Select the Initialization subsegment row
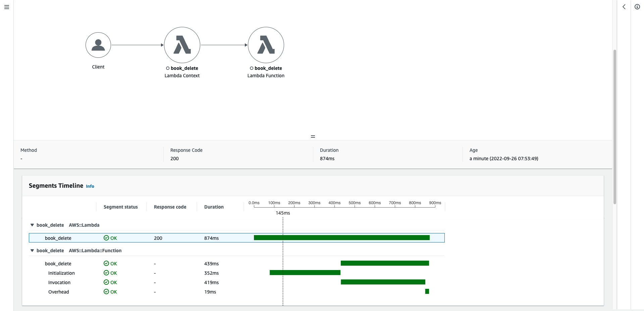 coord(237,273)
